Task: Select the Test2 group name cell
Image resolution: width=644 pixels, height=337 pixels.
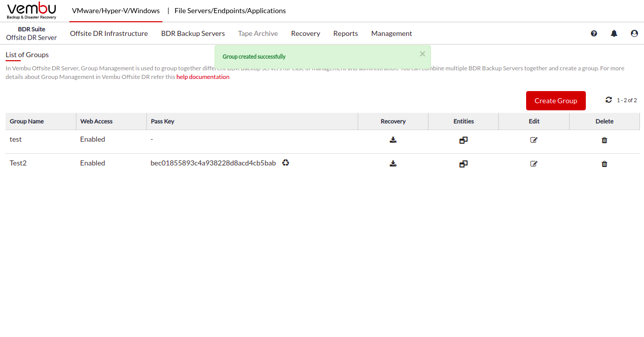Action: [18, 163]
